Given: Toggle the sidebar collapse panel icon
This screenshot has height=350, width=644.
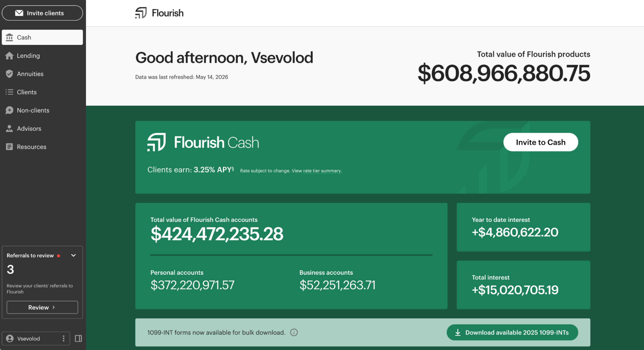Looking at the screenshot, I should click(x=78, y=338).
